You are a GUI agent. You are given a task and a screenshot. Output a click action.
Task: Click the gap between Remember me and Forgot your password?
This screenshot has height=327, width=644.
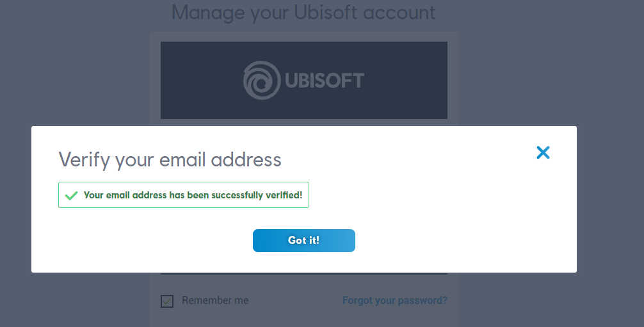pos(296,301)
